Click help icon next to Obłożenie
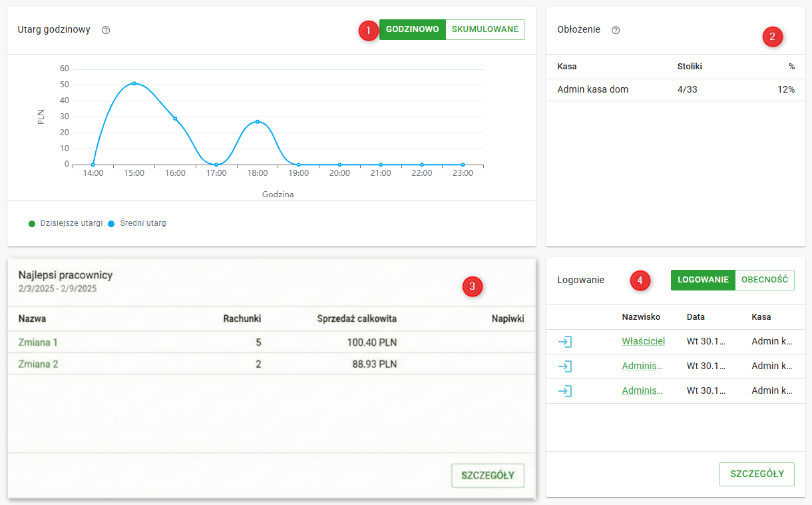 point(616,30)
